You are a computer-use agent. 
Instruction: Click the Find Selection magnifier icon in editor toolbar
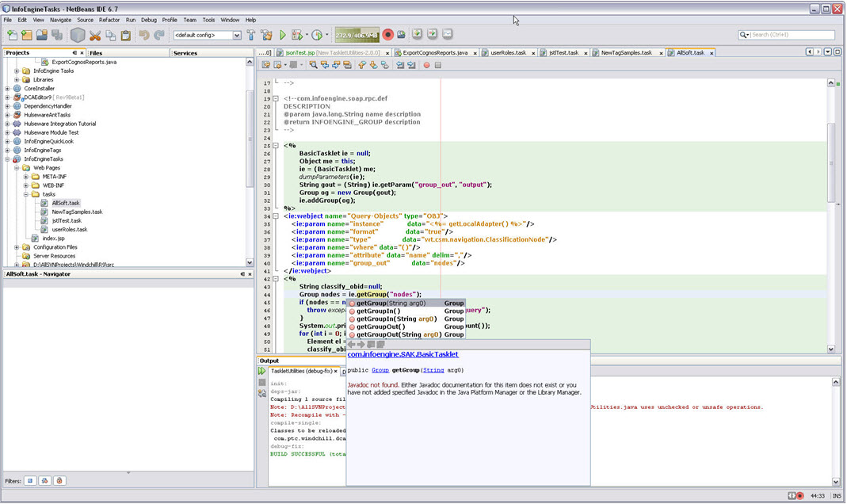pos(313,65)
